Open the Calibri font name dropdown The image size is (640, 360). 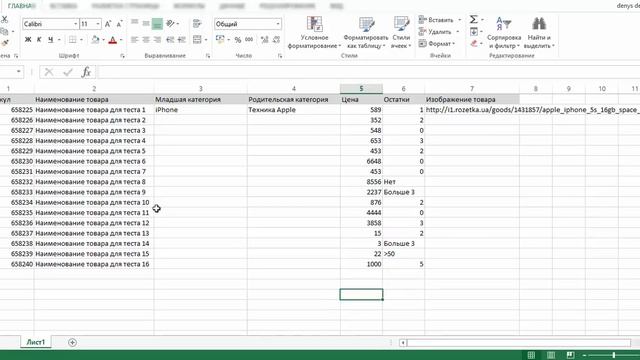75,24
